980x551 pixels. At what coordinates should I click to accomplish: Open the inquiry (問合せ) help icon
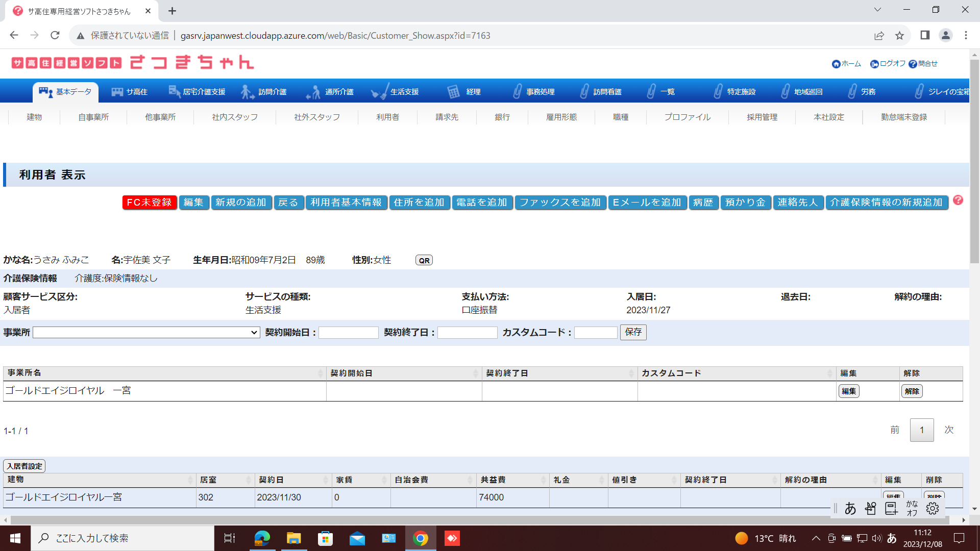tap(913, 64)
